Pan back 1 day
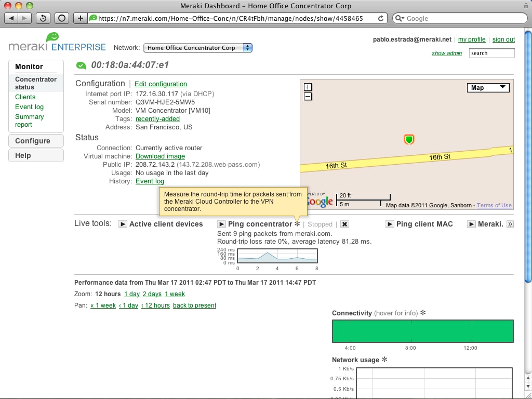The width and height of the screenshot is (532, 399). click(x=129, y=305)
